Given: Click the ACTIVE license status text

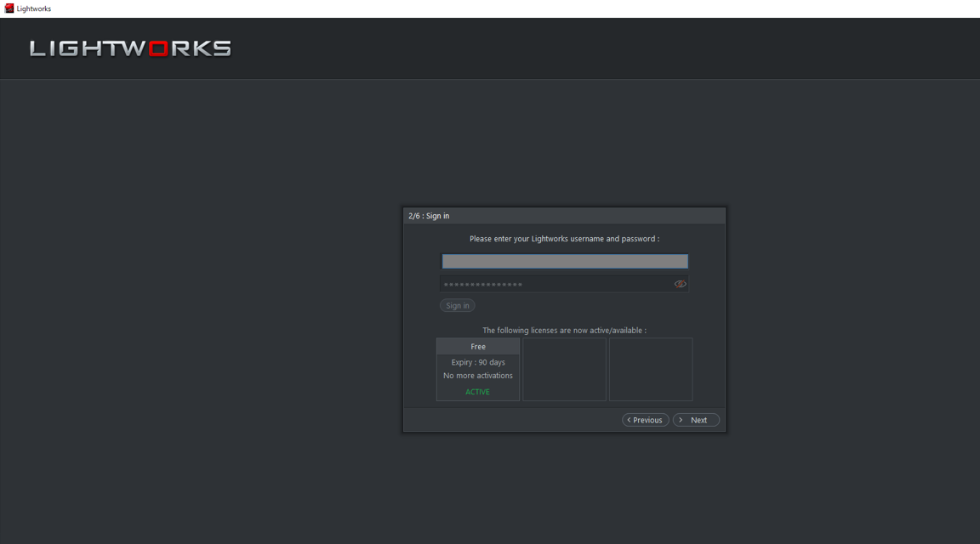Looking at the screenshot, I should pos(477,392).
